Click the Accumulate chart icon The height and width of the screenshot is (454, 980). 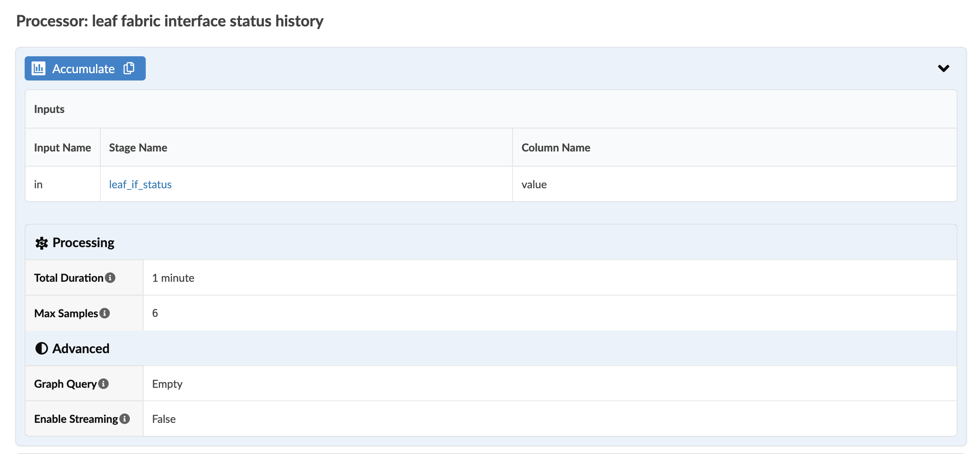(38, 68)
